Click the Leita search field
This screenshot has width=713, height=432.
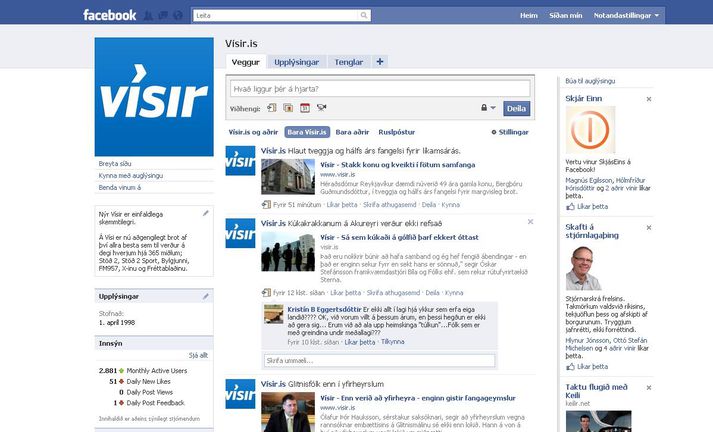276,15
